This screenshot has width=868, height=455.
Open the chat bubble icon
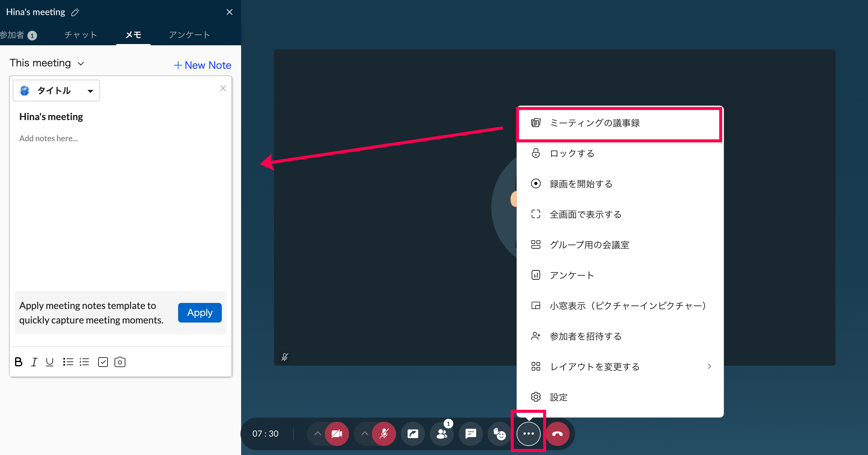pos(470,434)
